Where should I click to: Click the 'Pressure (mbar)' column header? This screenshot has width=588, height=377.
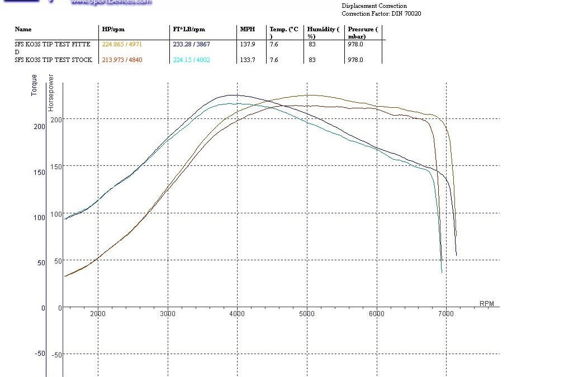tap(363, 32)
